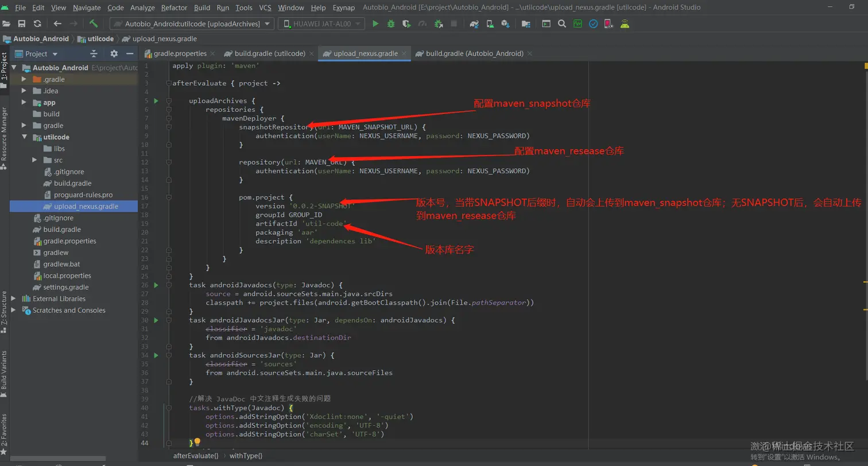
Task: Click run gutter arrow on line 30 androidJavadocsJar
Action: click(x=156, y=320)
